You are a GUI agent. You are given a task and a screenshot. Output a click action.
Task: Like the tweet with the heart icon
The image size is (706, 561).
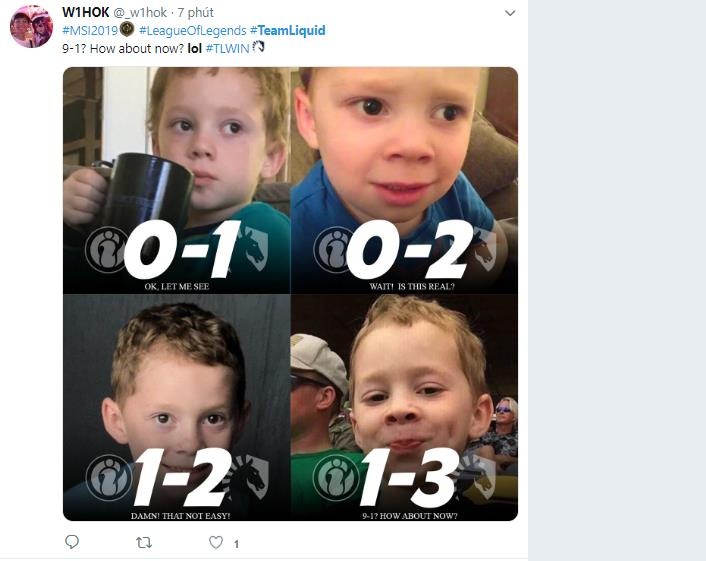(x=215, y=542)
